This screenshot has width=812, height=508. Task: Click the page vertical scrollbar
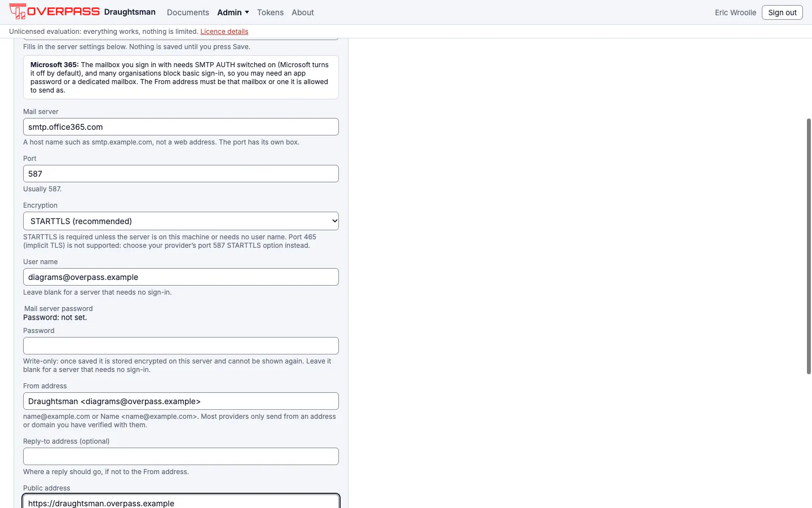click(809, 246)
